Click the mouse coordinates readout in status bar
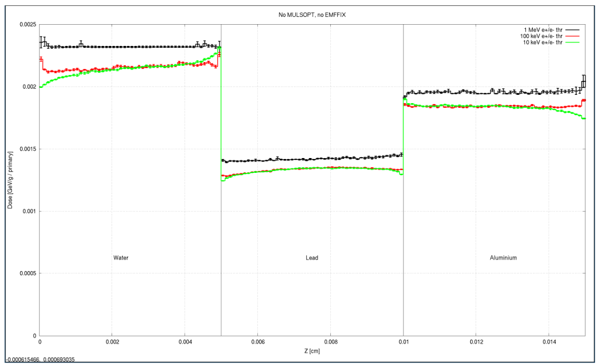 (x=40, y=360)
